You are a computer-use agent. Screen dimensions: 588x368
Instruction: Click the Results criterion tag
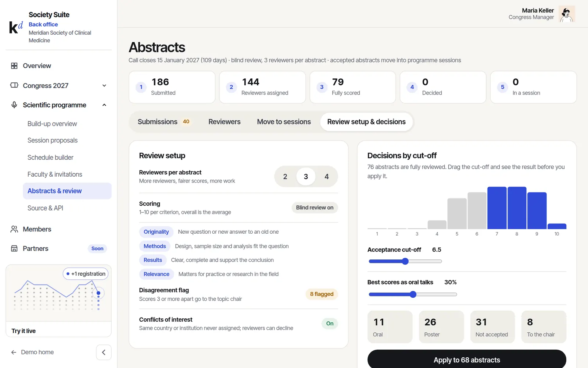click(153, 260)
